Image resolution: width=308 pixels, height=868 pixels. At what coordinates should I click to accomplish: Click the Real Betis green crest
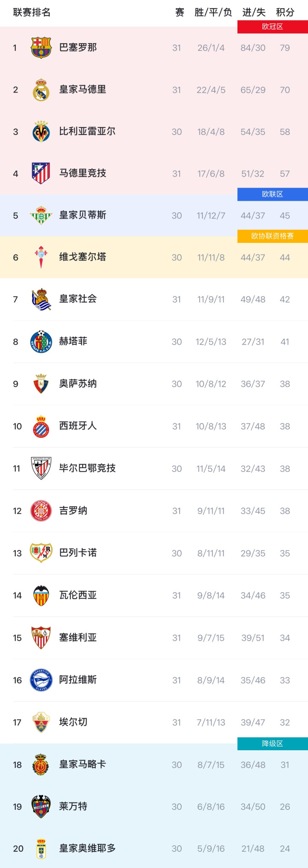click(x=41, y=215)
